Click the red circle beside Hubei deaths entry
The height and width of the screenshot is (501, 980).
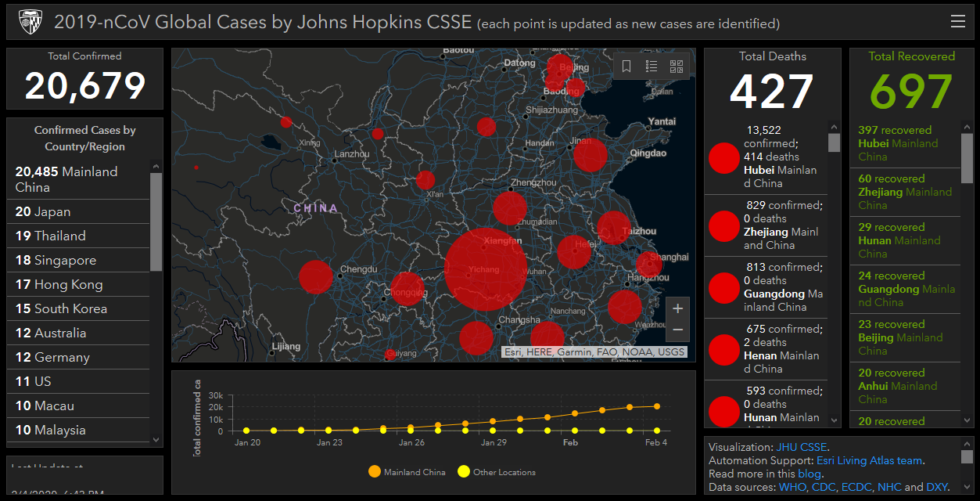click(x=724, y=158)
